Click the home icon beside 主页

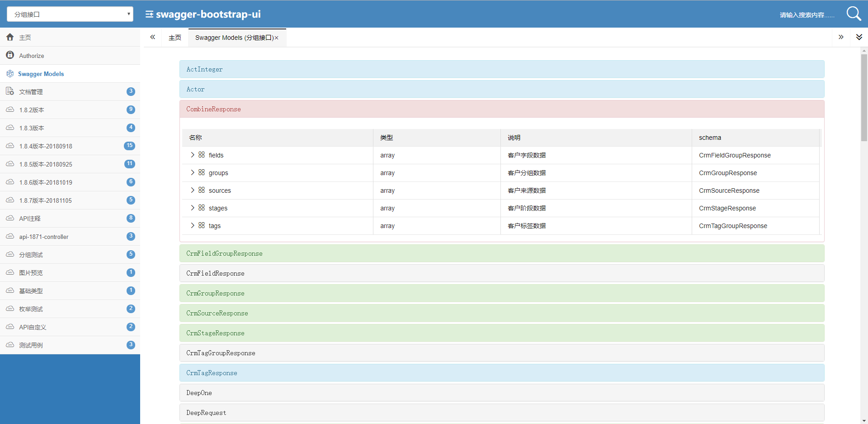(10, 37)
